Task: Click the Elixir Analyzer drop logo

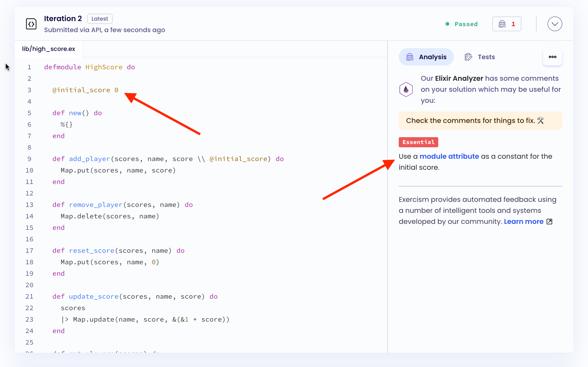Action: click(x=406, y=89)
